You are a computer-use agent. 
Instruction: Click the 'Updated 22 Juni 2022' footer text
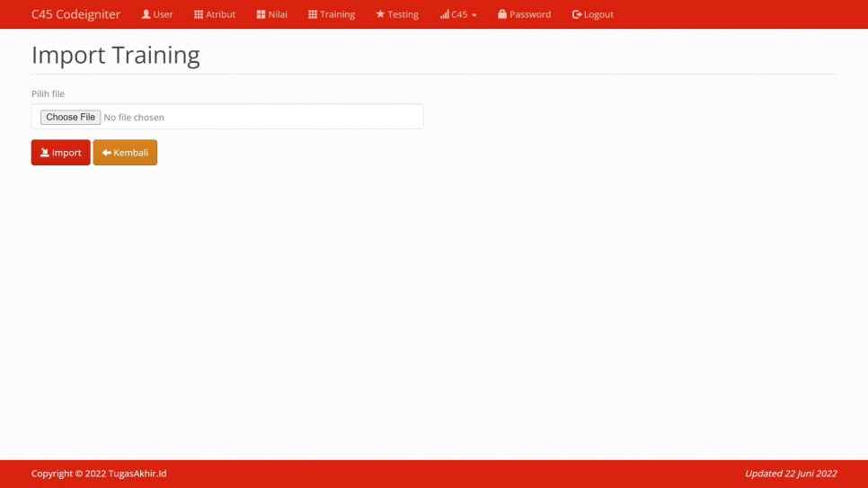tap(790, 474)
